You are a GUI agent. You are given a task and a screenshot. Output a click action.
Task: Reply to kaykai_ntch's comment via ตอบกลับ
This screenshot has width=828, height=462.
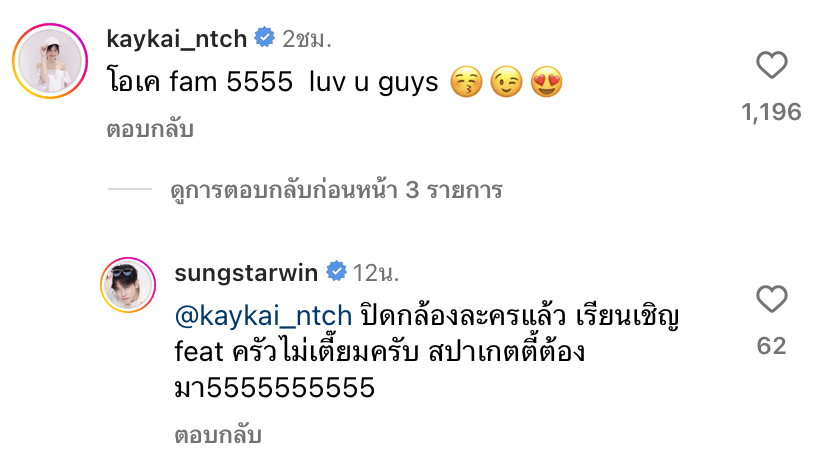pos(150,129)
